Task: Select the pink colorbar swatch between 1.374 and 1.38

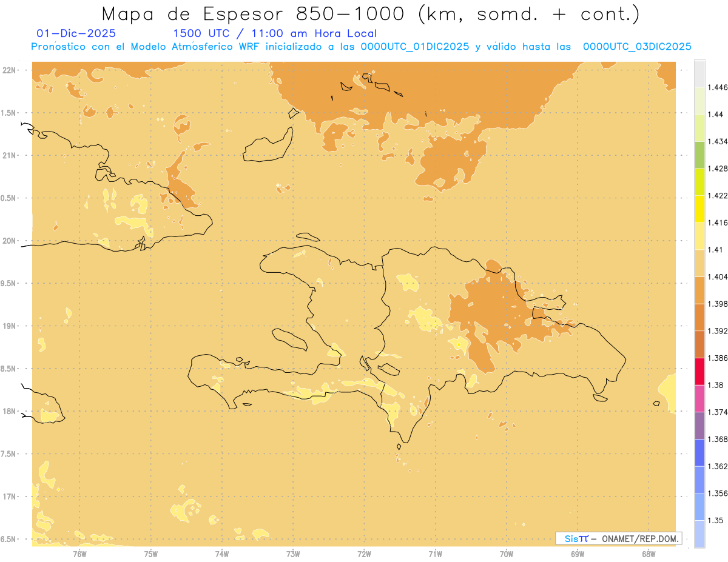Action: pyautogui.click(x=699, y=398)
